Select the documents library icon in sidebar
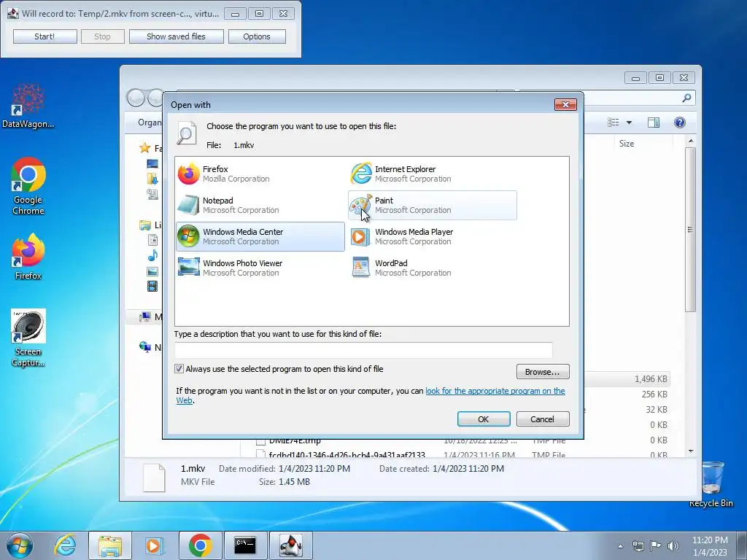This screenshot has width=747, height=560. [x=152, y=240]
